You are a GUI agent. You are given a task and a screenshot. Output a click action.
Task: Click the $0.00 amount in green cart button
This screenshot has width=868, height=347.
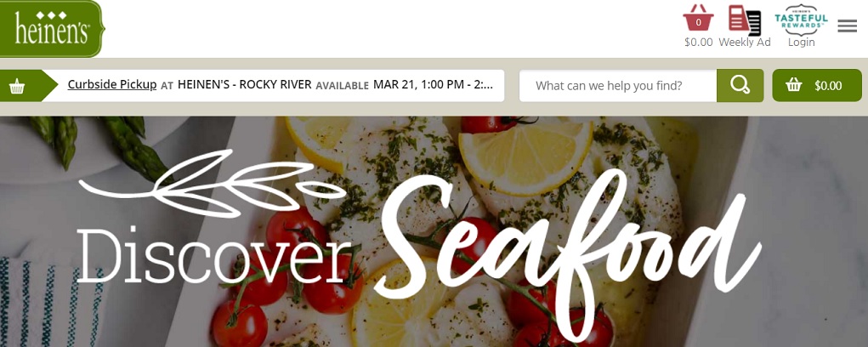[827, 86]
